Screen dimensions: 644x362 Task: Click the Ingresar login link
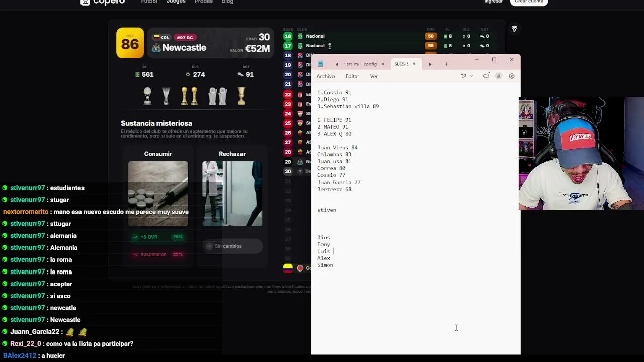pyautogui.click(x=493, y=2)
